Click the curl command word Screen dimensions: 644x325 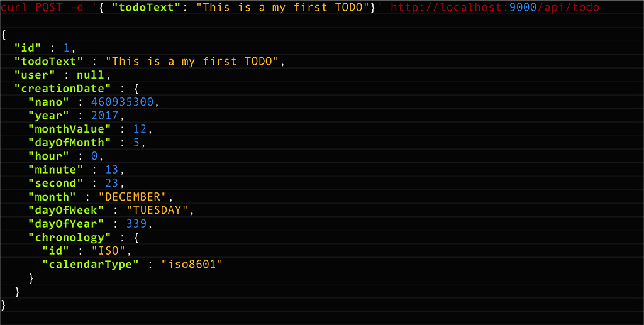pyautogui.click(x=15, y=7)
